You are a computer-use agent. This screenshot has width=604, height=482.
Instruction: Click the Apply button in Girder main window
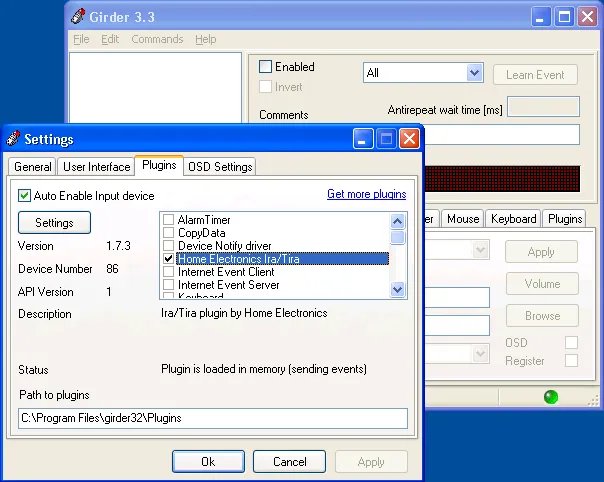pos(541,252)
